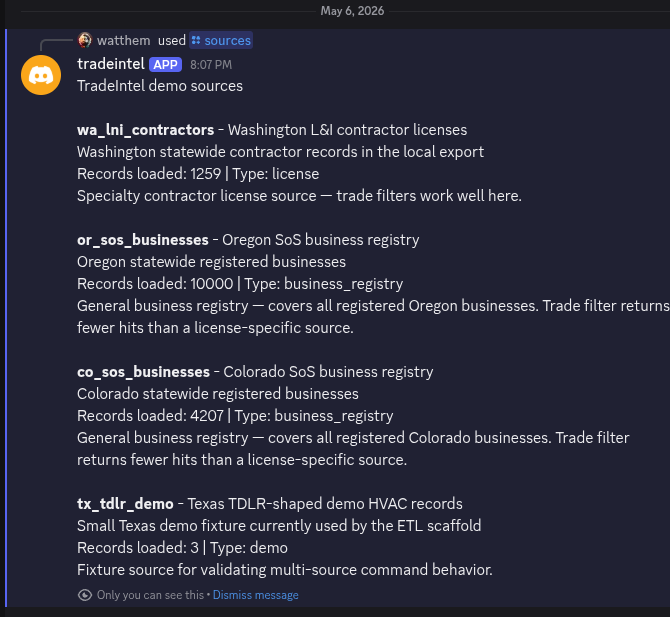This screenshot has width=670, height=617.
Task: Select the wa_lni_contractors source name
Action: tap(146, 130)
